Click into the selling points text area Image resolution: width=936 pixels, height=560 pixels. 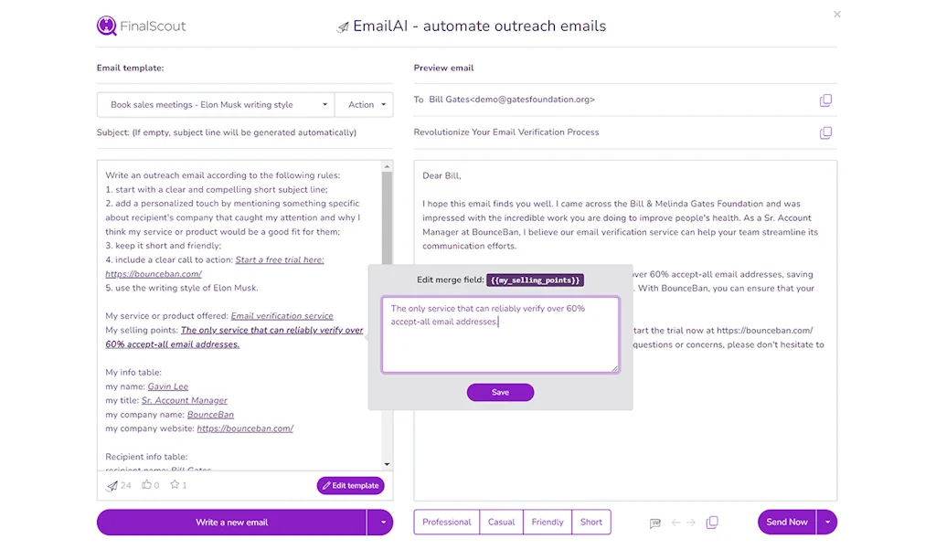coord(500,334)
